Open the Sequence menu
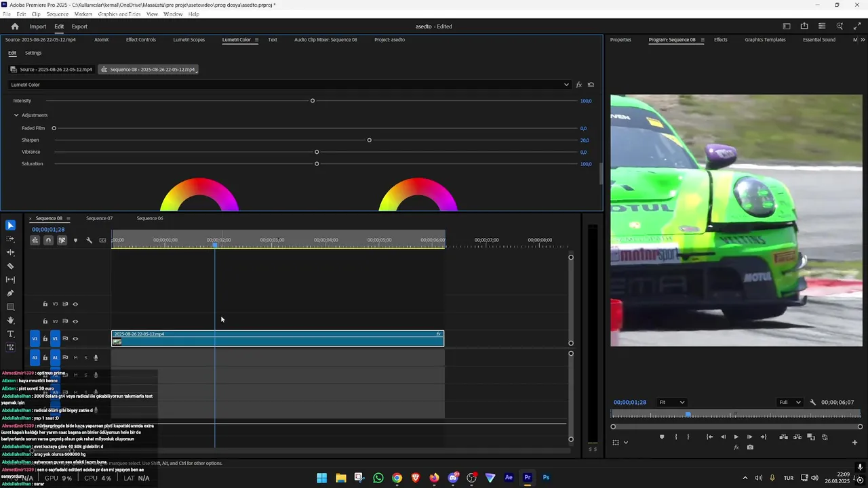This screenshot has height=488, width=868. pyautogui.click(x=57, y=14)
